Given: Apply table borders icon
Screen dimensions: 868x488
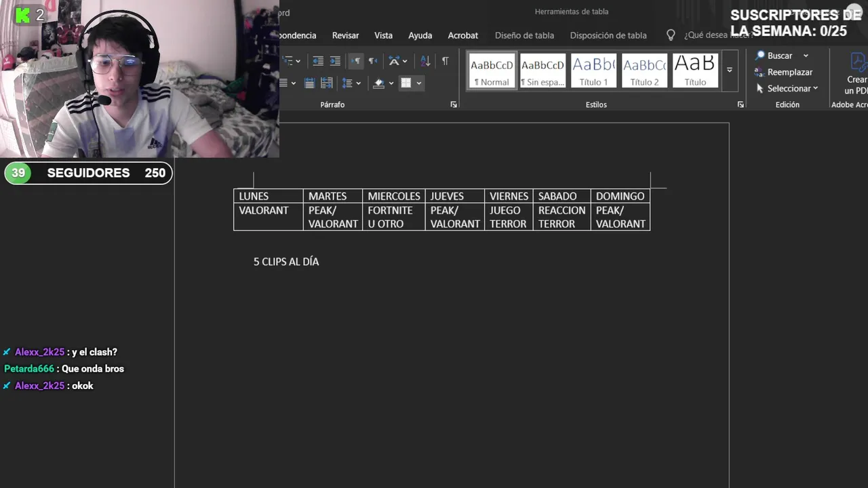Looking at the screenshot, I should coord(406,83).
